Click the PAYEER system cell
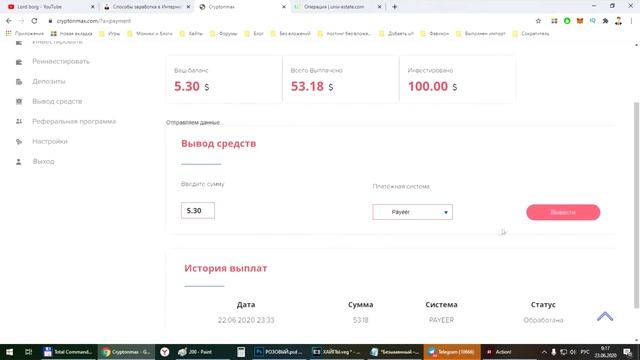Screen dimensions: 640x360 click(x=441, y=320)
